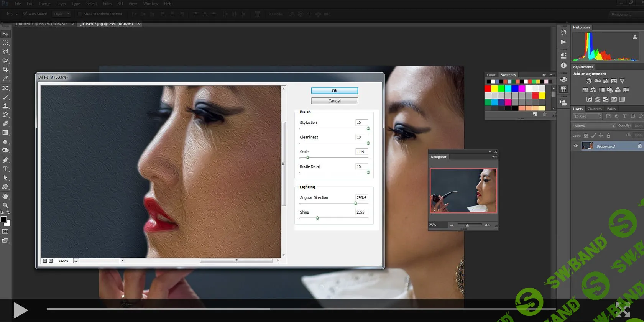The width and height of the screenshot is (644, 322).
Task: Select the Eyedropper tool
Action: (5, 78)
